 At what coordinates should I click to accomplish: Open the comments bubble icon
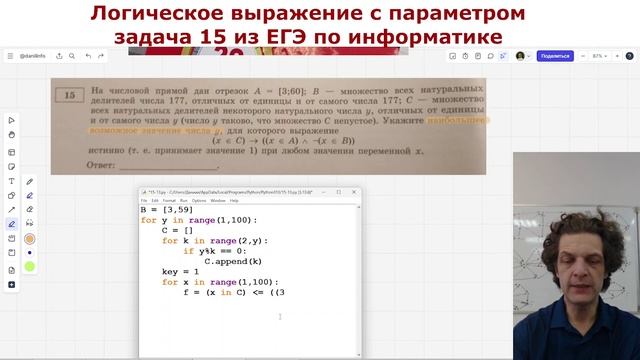click(x=490, y=56)
